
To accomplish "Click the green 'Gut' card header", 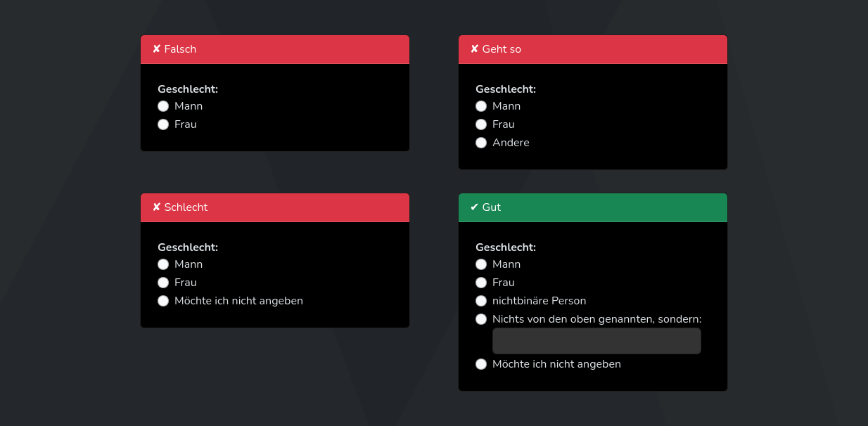I will [592, 207].
